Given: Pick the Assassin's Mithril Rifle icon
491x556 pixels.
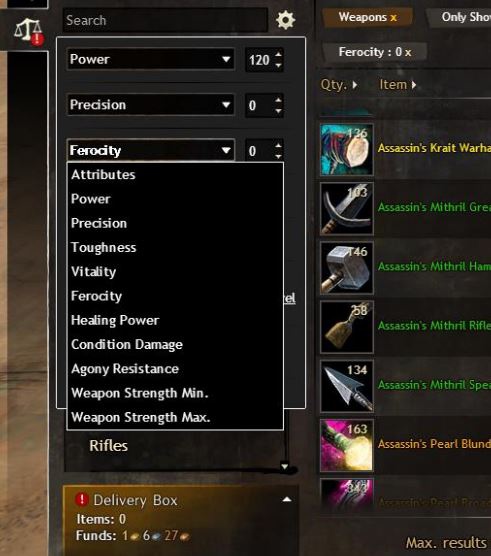Looking at the screenshot, I should coord(346,327).
